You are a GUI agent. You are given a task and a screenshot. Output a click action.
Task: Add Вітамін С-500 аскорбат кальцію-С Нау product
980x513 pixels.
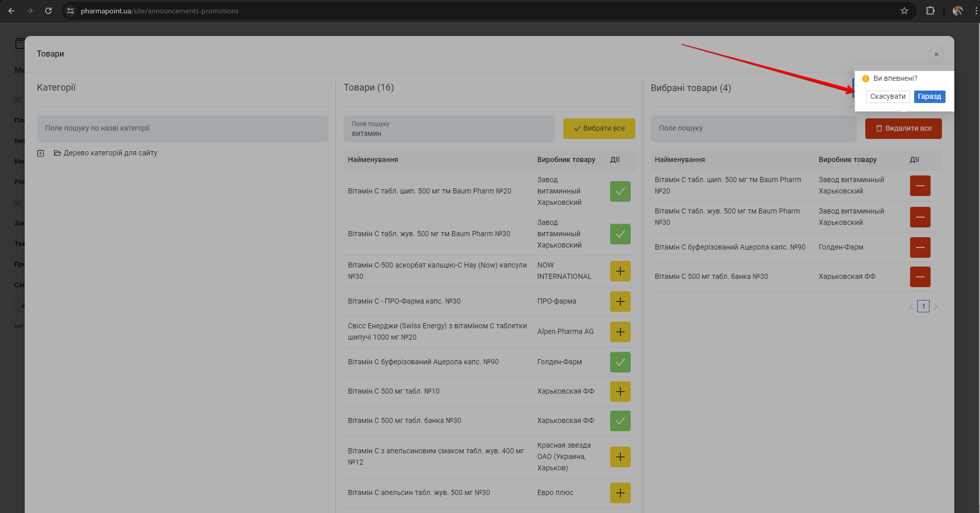(620, 271)
